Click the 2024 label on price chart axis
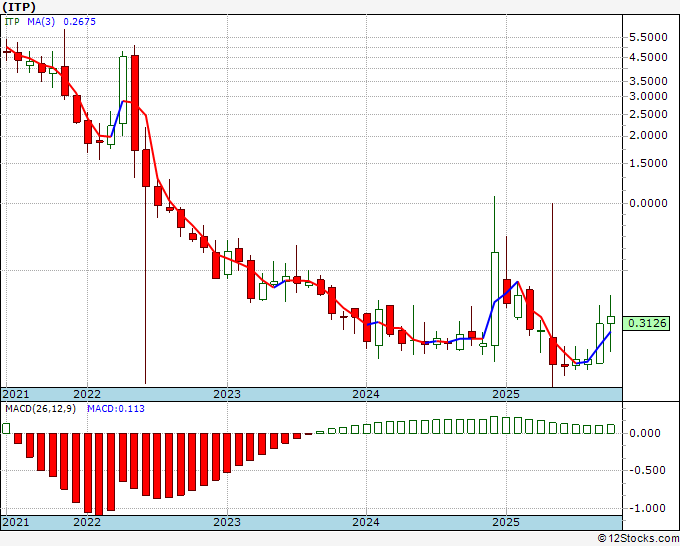Image resolution: width=680 pixels, height=546 pixels. click(x=366, y=394)
